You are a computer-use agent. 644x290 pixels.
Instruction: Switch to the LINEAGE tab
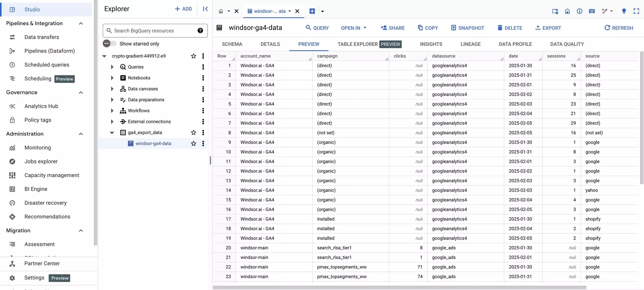click(470, 44)
